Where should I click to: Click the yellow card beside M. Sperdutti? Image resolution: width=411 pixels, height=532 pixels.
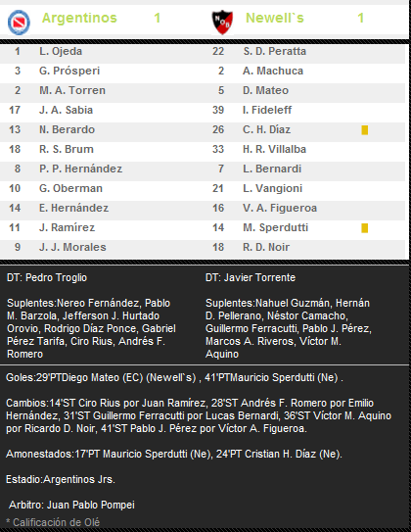coord(365,228)
